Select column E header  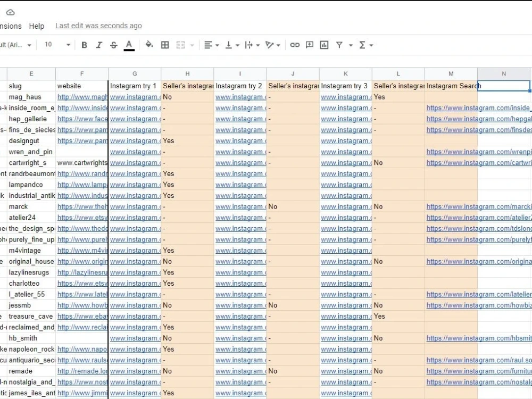coord(31,73)
